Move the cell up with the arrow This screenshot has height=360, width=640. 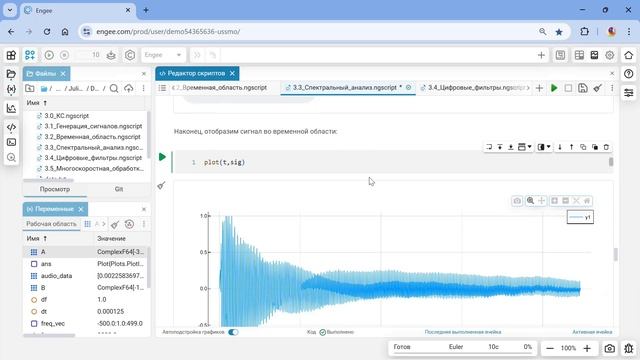[571, 147]
